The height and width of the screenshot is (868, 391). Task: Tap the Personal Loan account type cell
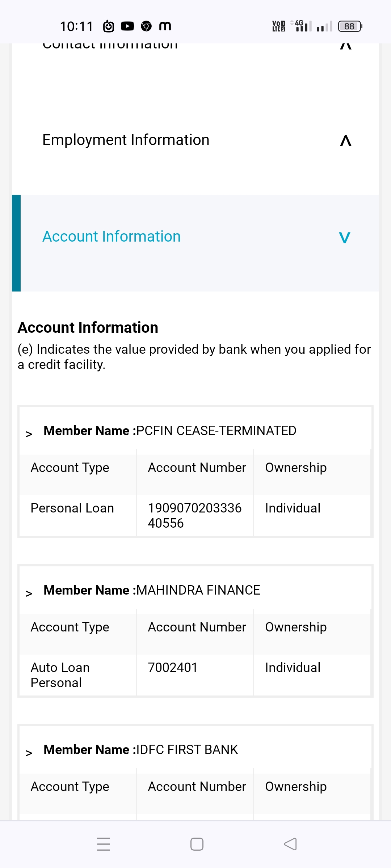click(x=72, y=508)
